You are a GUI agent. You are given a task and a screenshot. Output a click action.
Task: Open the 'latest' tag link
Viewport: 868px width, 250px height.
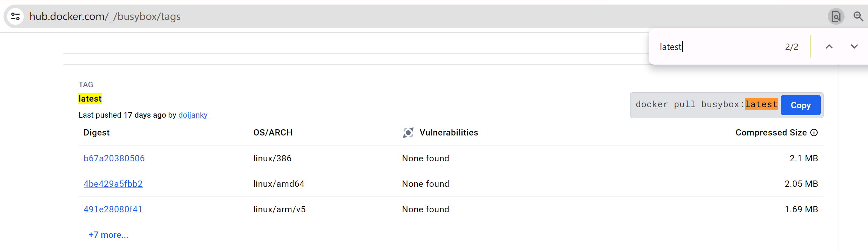click(90, 99)
